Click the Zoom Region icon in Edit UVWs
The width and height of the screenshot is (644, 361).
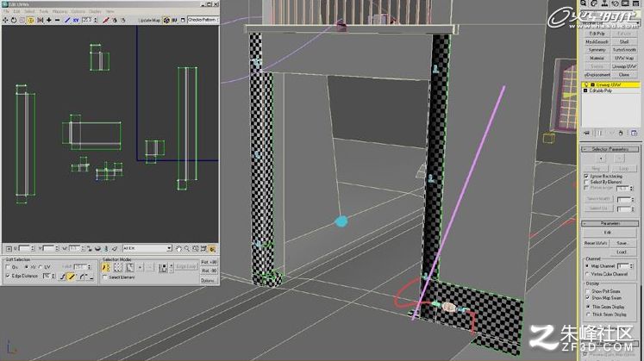[x=195, y=249]
